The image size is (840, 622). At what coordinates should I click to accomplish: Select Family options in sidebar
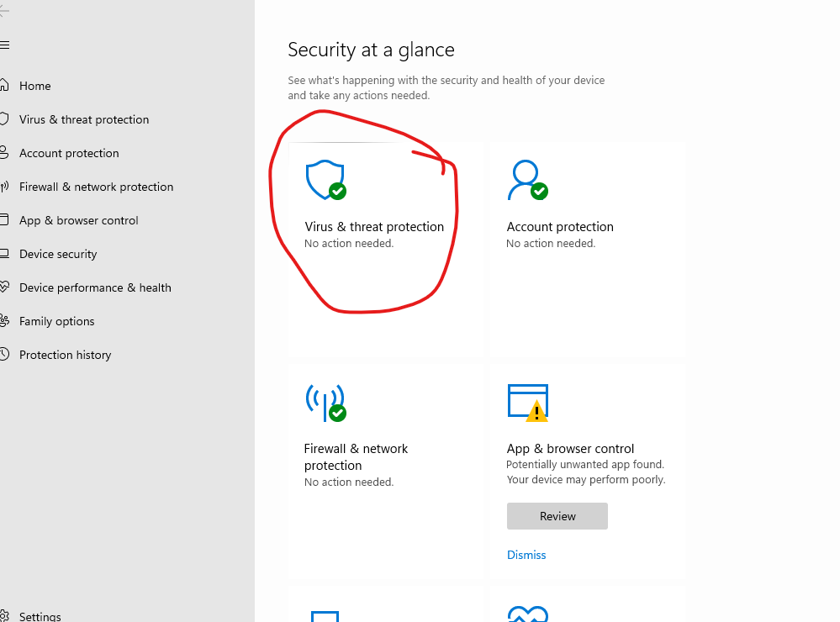(x=57, y=321)
